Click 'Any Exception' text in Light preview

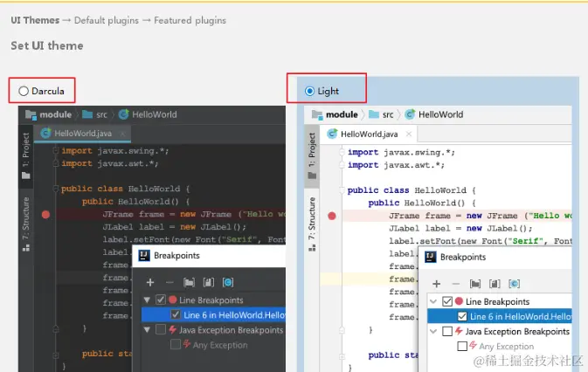(x=506, y=347)
